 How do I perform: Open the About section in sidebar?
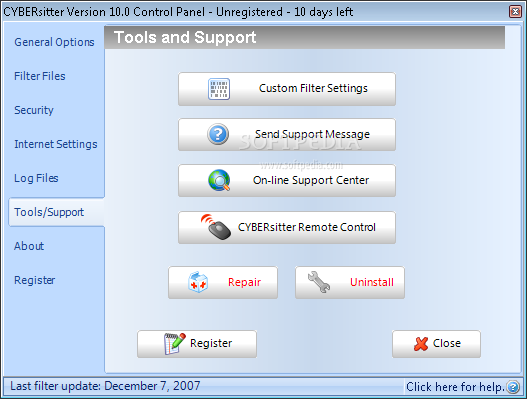point(29,246)
